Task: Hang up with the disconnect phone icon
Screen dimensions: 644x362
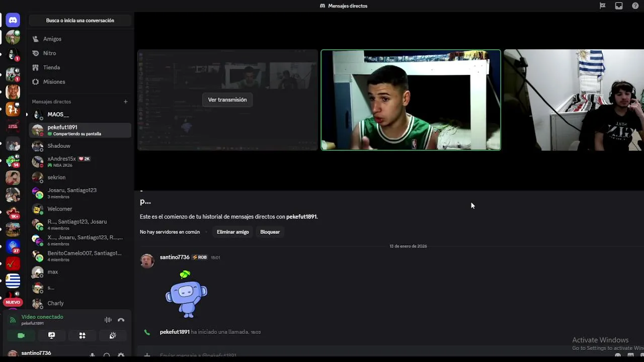Action: click(x=121, y=320)
